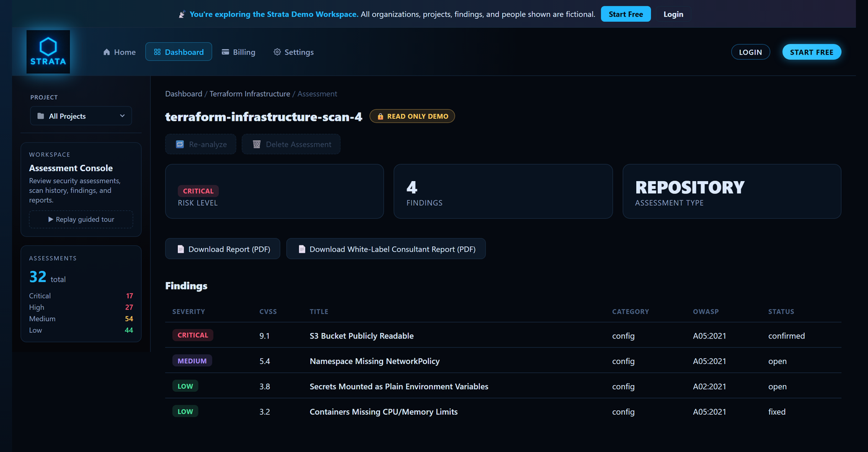868x452 pixels.
Task: Click the CRITICAL severity badge in findings table
Action: pyautogui.click(x=193, y=335)
